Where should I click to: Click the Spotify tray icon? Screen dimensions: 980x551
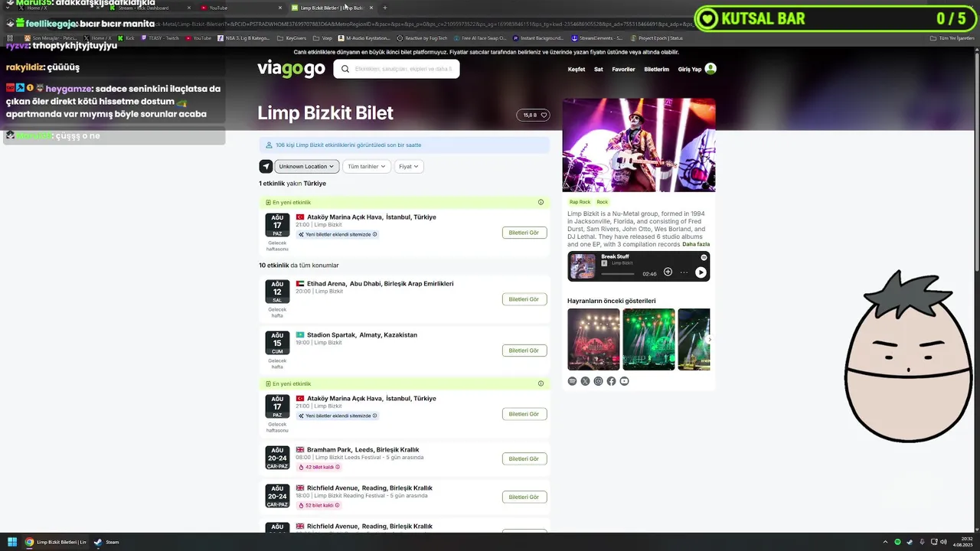pyautogui.click(x=898, y=542)
